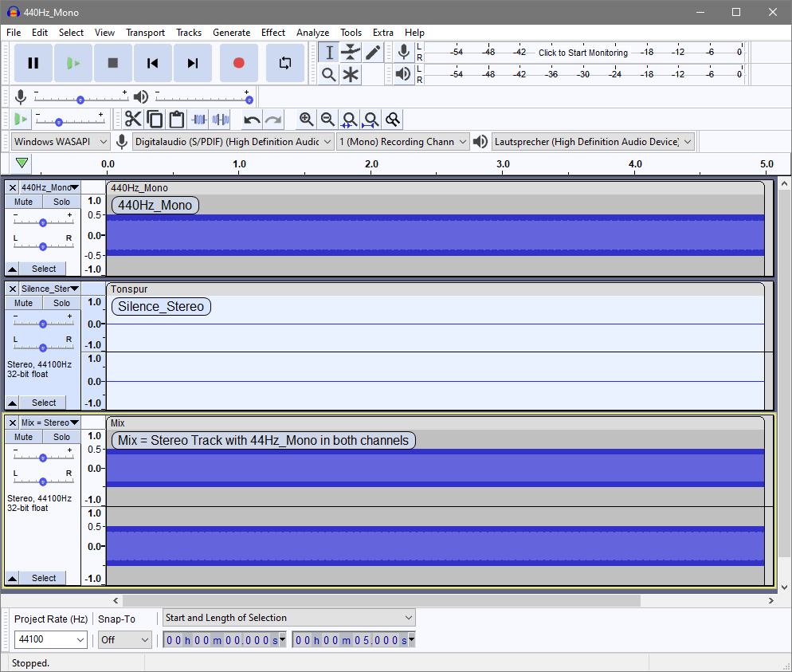Click the Record button

(238, 63)
